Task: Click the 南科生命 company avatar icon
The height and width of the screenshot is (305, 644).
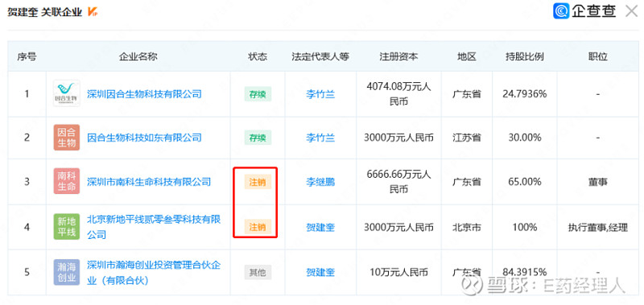Action: coord(67,181)
